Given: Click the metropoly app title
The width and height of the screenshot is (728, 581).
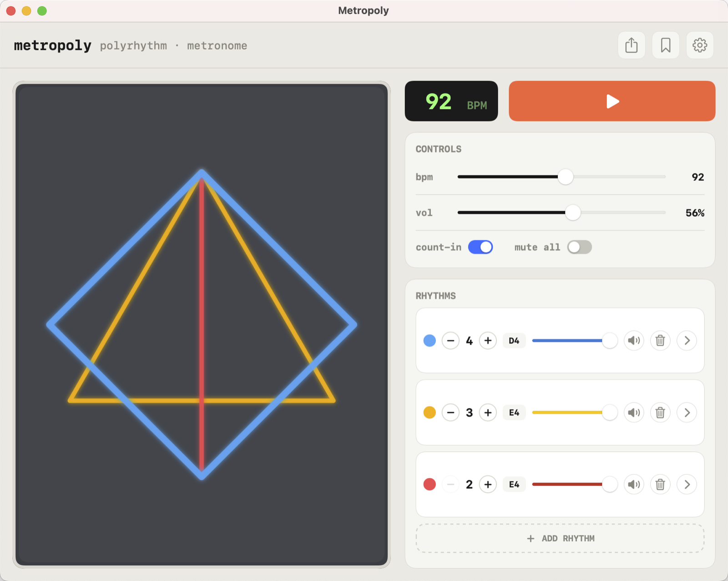Looking at the screenshot, I should [53, 45].
